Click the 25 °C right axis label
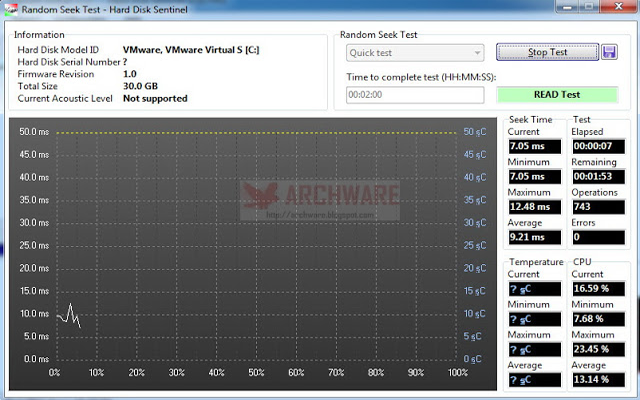The image size is (640, 400). click(x=475, y=245)
